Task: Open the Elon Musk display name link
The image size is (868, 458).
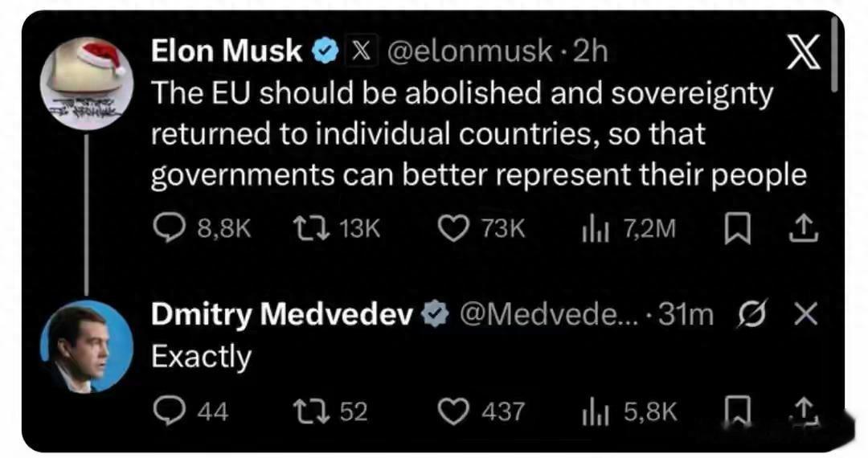Action: [x=227, y=52]
